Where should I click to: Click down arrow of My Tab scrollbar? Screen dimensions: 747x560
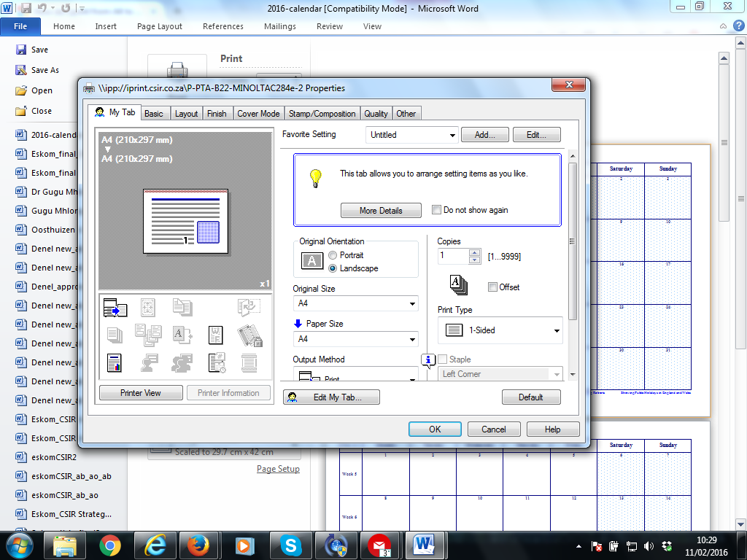pyautogui.click(x=573, y=375)
